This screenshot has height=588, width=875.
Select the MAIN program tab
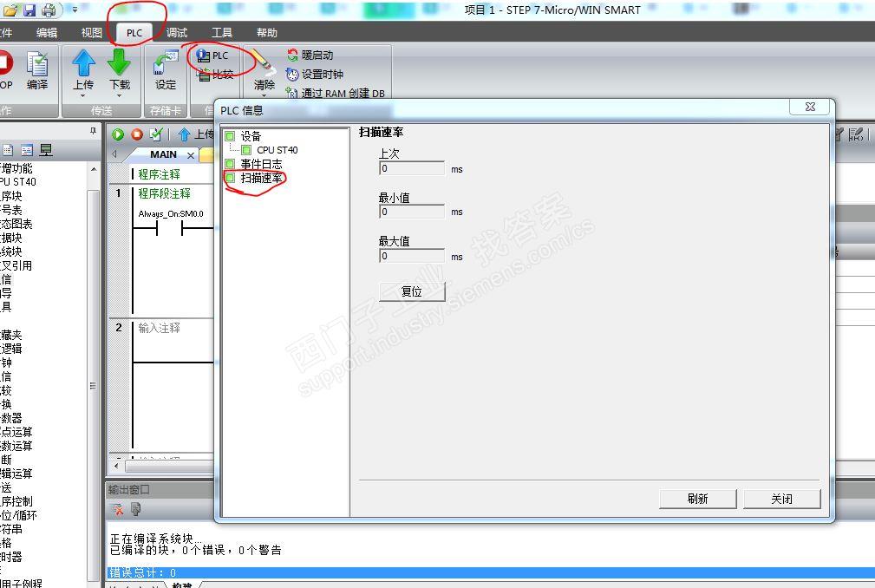163,154
